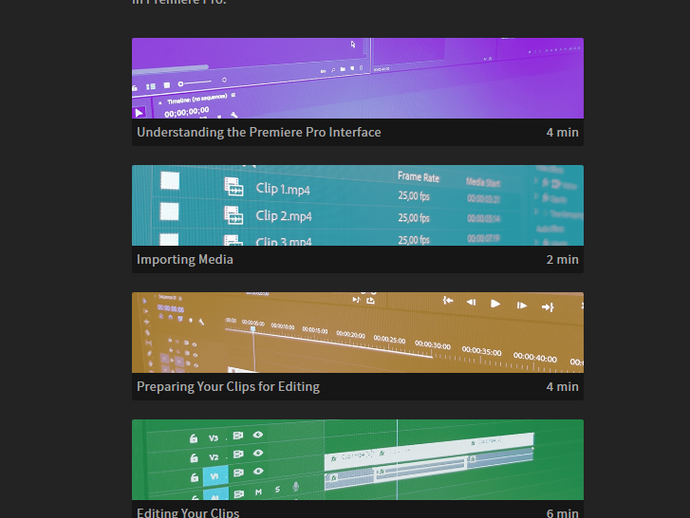Click the go-to-out-point icon in the orange thumbnail
690x518 pixels.
(547, 306)
